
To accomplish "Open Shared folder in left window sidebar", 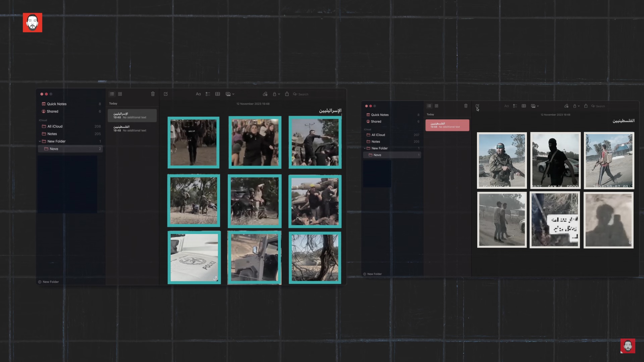I will point(71,111).
